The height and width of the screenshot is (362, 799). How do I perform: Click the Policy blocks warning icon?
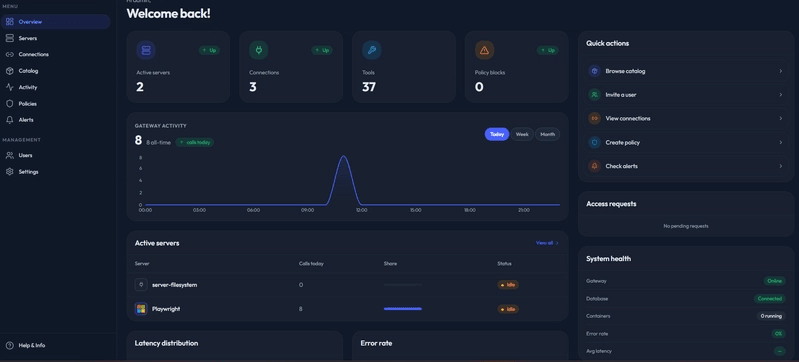tap(485, 50)
